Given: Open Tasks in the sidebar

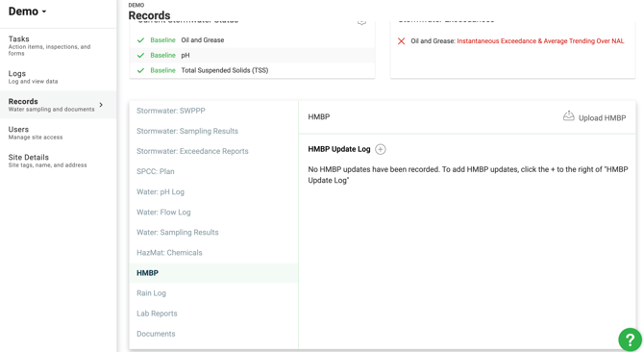Looking at the screenshot, I should point(59,45).
